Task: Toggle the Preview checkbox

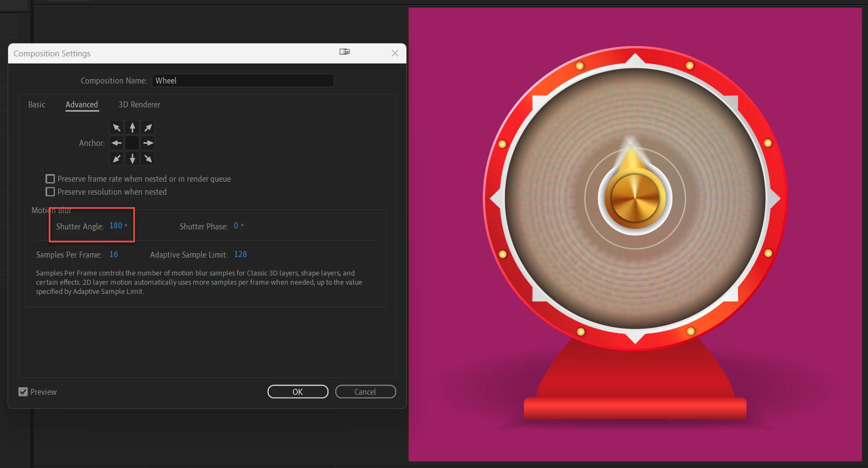Action: tap(23, 392)
